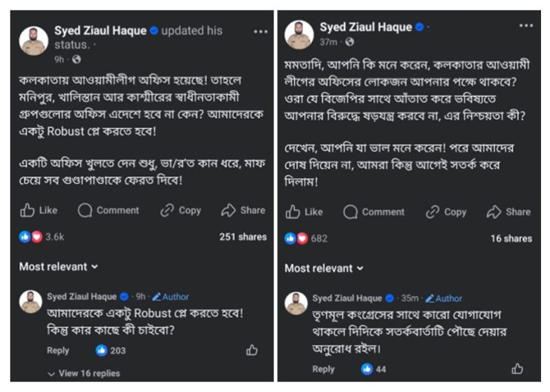Open three-dot options menu on left post
Screen dimensions: 550x392
pos(261,32)
